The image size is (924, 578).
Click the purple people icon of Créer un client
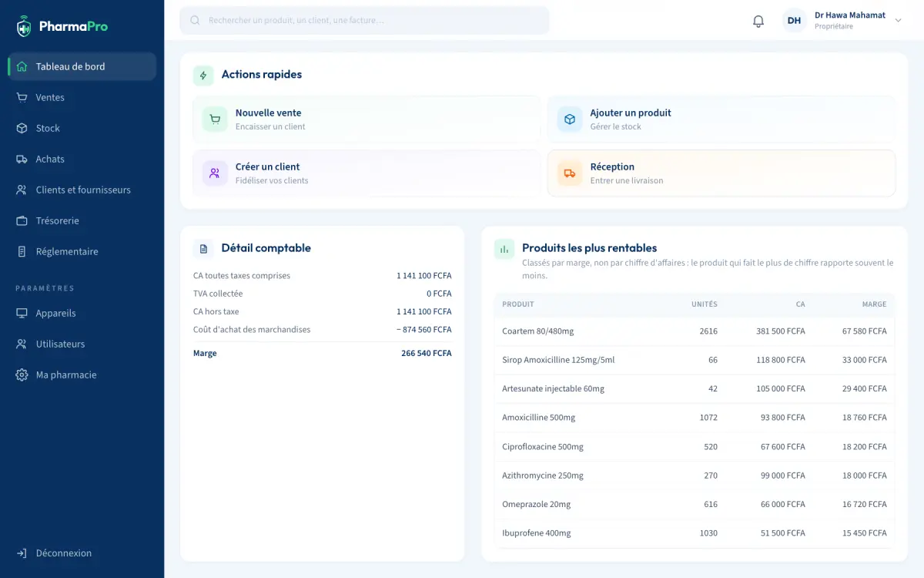point(215,173)
